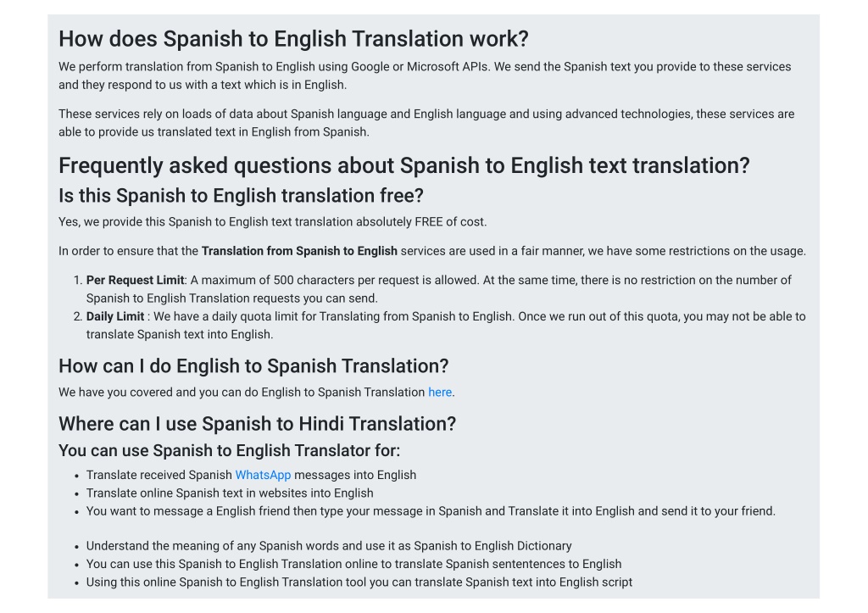Viewport: 868px width, 613px height.
Task: Click 'You can use Spanish to English Translator for:' subheading
Action: point(229,451)
